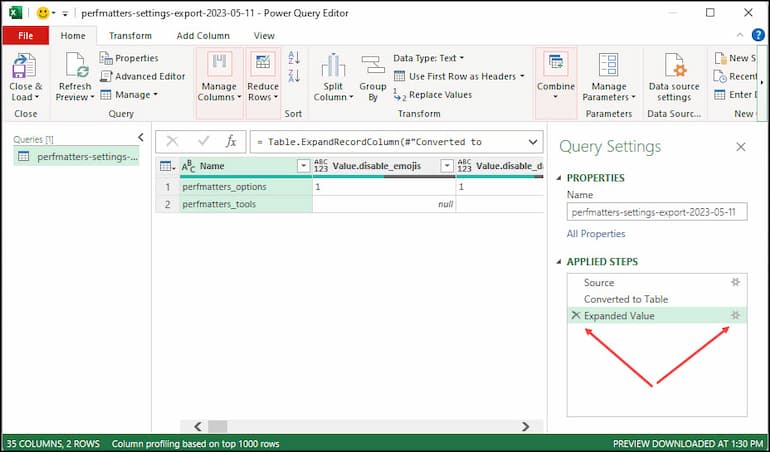The width and height of the screenshot is (770, 452).
Task: Select the perfmatters_options cell
Action: click(x=246, y=187)
